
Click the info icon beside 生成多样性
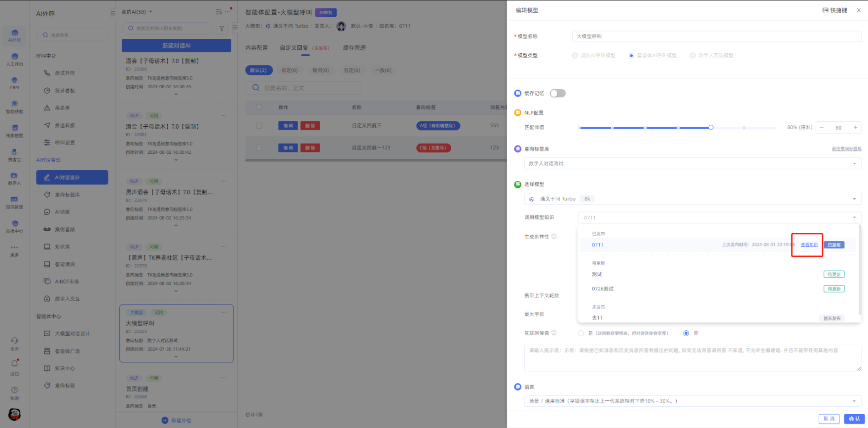click(554, 237)
